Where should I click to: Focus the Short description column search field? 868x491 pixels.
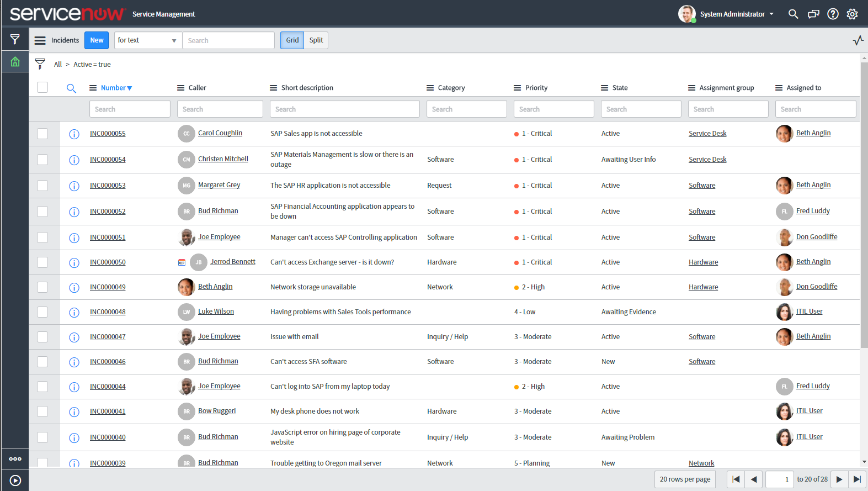(345, 109)
